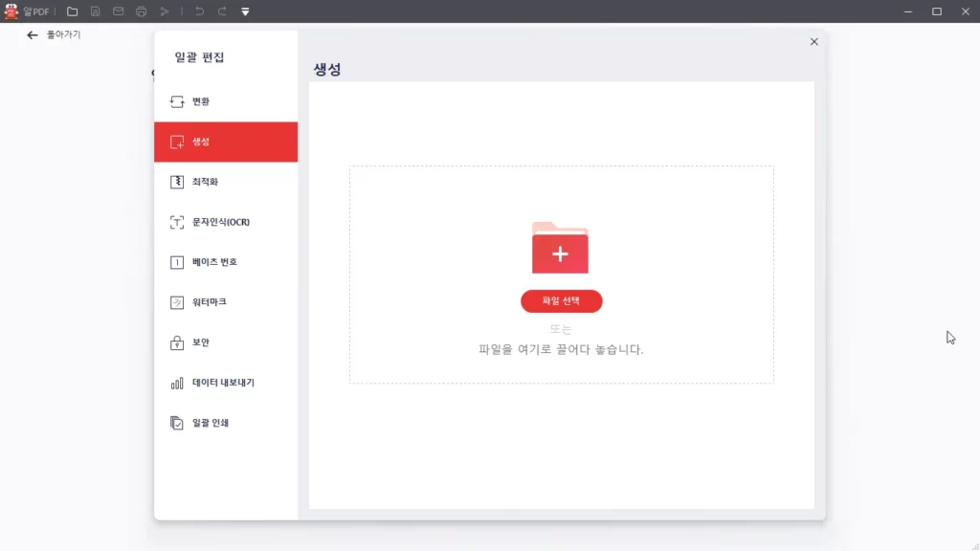Open a file using the folder icon
The image size is (980, 551).
click(x=73, y=11)
